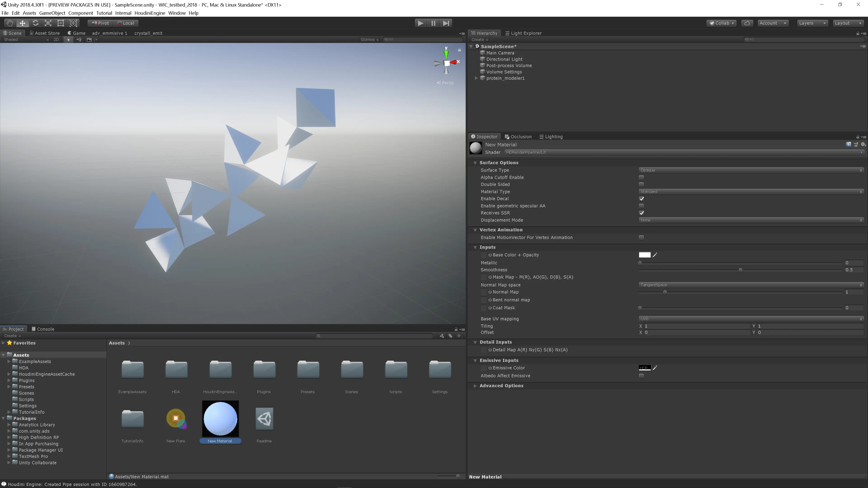Switch to the Game tab
The image size is (868, 488).
(x=76, y=33)
